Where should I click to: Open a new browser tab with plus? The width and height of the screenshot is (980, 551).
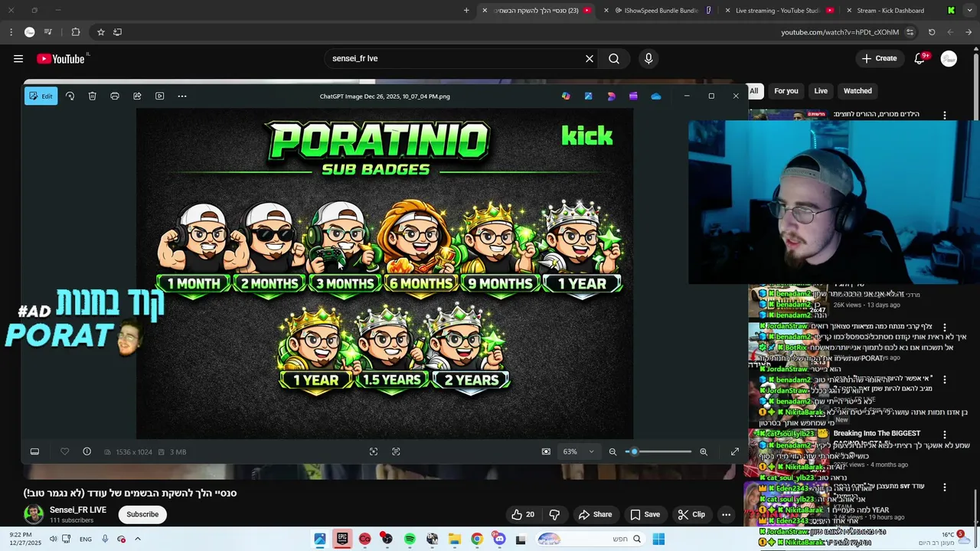coord(466,11)
